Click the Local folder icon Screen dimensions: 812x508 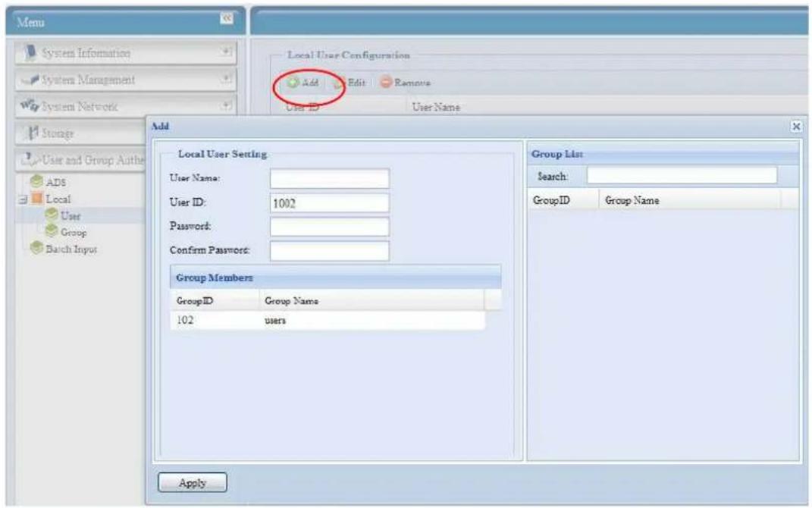[x=37, y=199]
